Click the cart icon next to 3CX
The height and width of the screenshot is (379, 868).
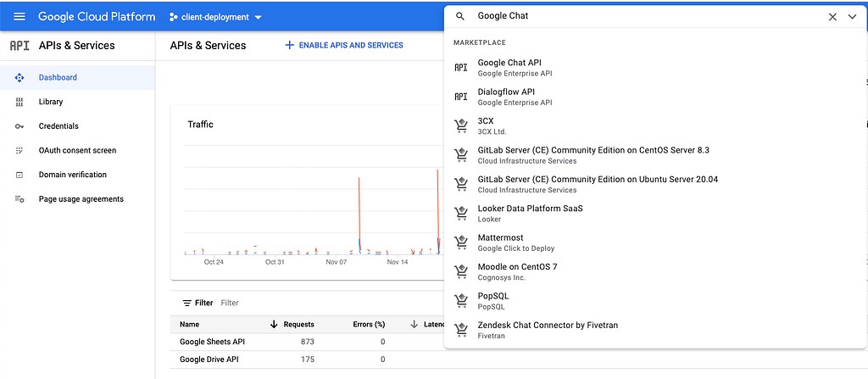[460, 125]
